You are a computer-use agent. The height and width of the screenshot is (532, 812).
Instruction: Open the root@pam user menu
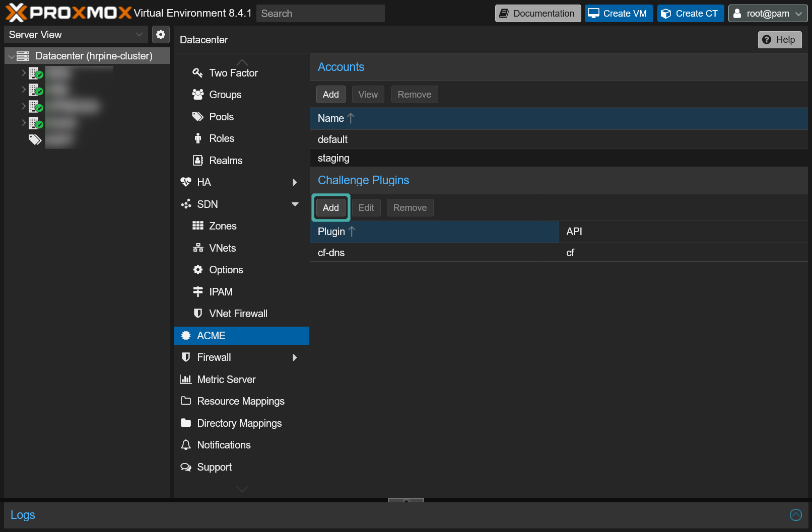tap(768, 14)
